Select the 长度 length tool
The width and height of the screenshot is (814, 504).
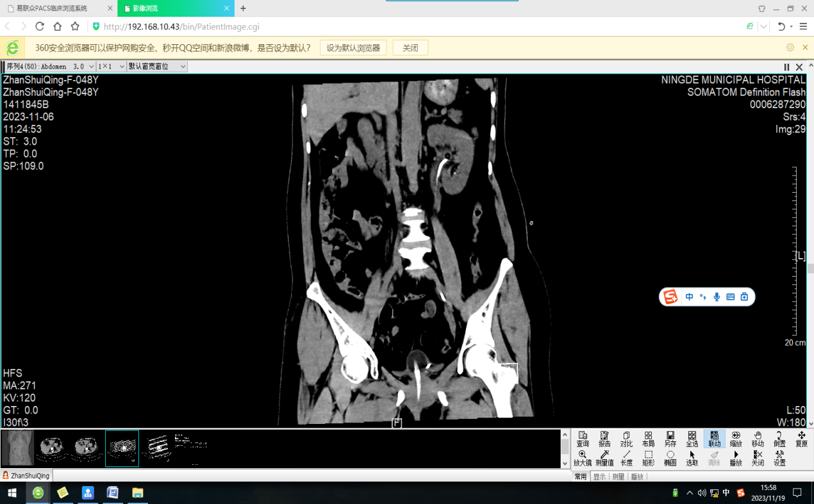click(x=626, y=459)
